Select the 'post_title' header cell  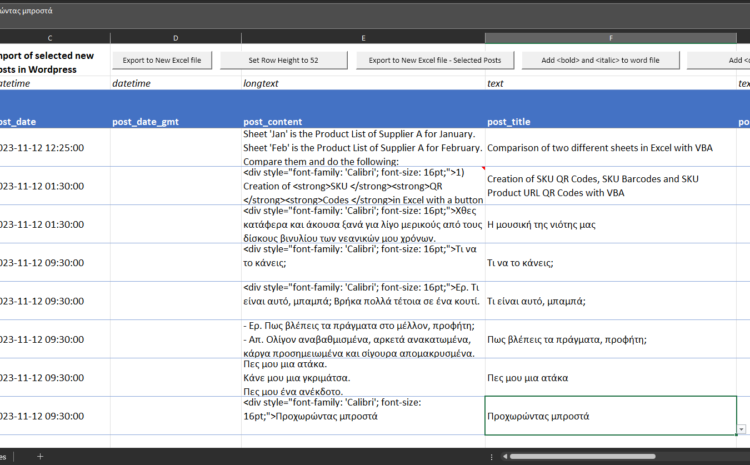coord(611,109)
